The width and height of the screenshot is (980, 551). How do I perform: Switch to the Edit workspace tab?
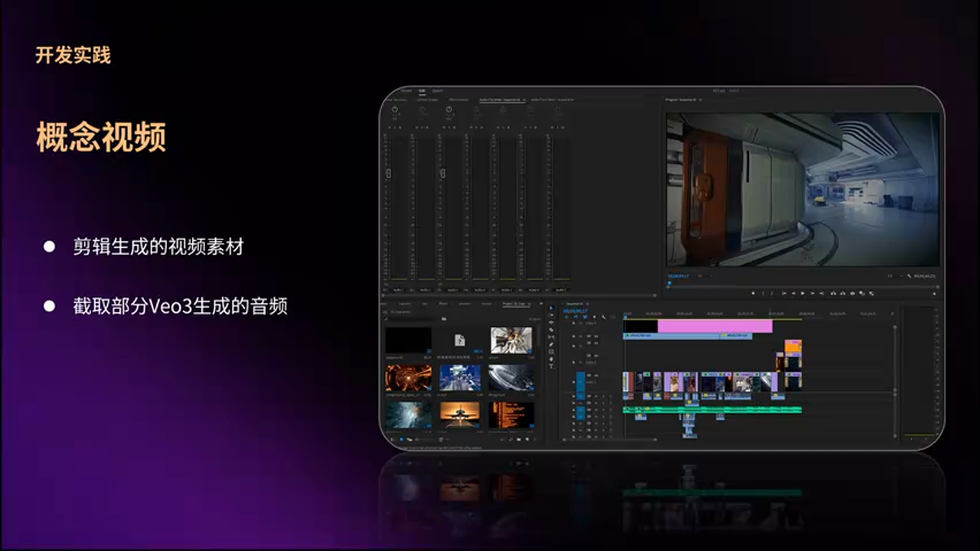(421, 90)
